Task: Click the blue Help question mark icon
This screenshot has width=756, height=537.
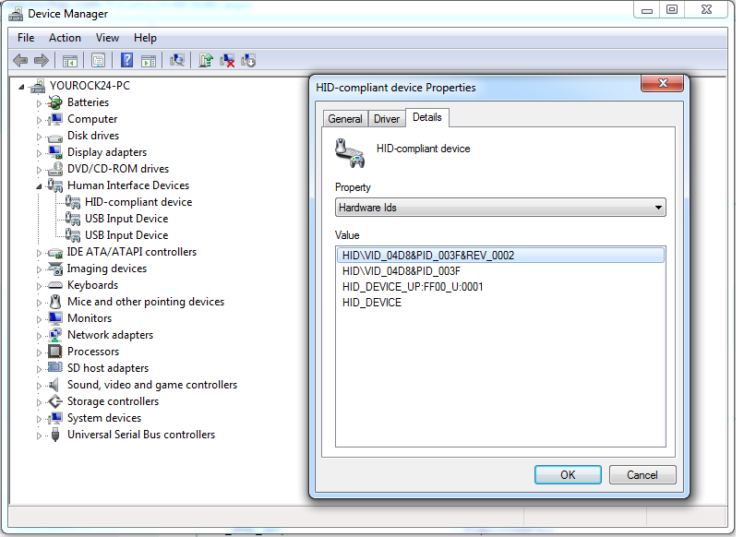Action: [x=127, y=61]
